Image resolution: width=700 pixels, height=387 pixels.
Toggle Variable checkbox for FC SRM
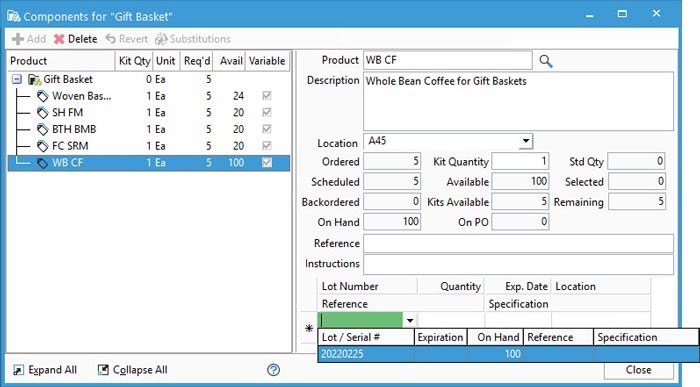tap(267, 146)
